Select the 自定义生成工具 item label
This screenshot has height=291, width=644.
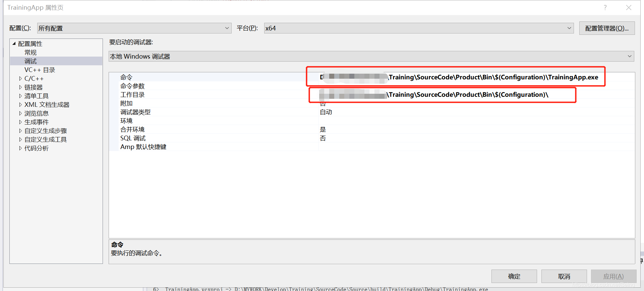click(46, 139)
